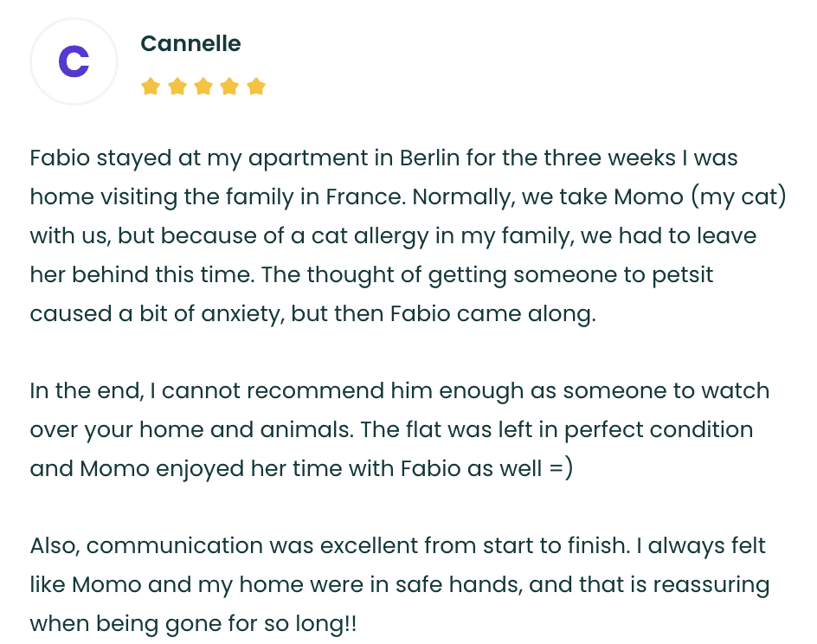Click the second rating star

[x=177, y=87]
